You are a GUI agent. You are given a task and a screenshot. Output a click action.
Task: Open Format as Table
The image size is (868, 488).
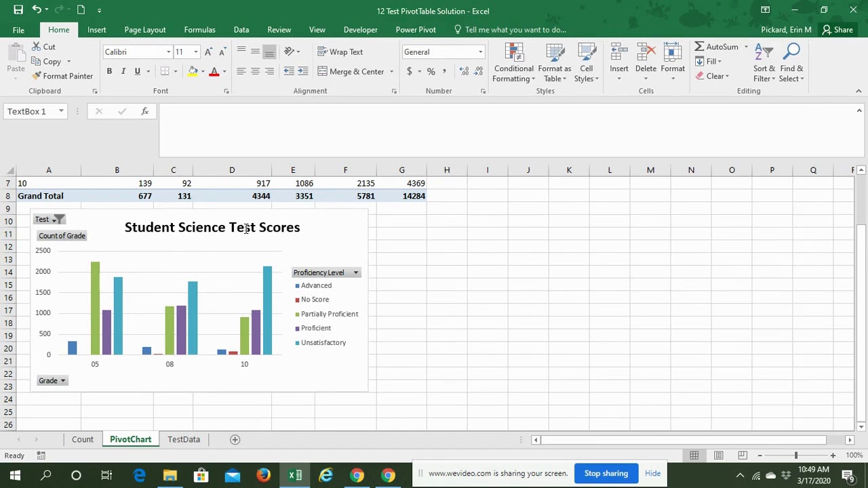pos(555,62)
